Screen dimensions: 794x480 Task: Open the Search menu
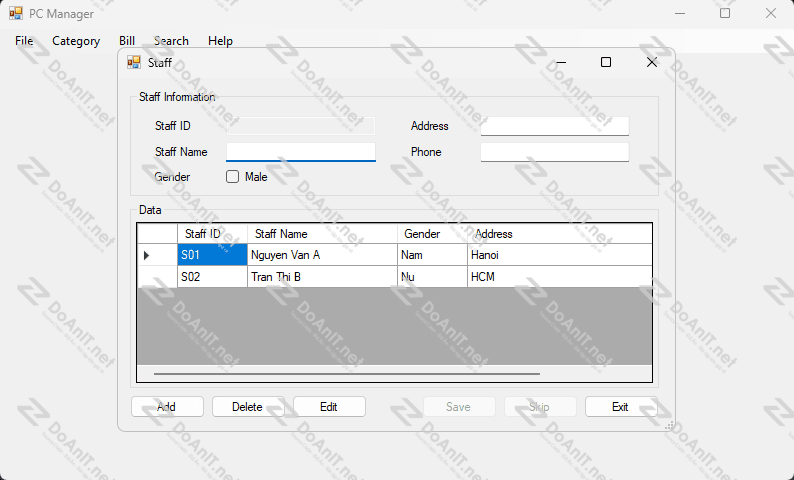(171, 41)
